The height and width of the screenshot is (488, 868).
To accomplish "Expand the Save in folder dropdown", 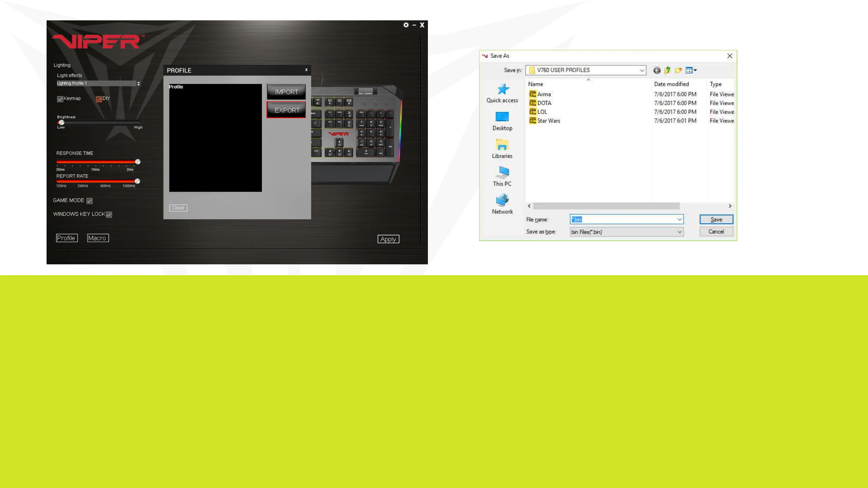I will 642,70.
